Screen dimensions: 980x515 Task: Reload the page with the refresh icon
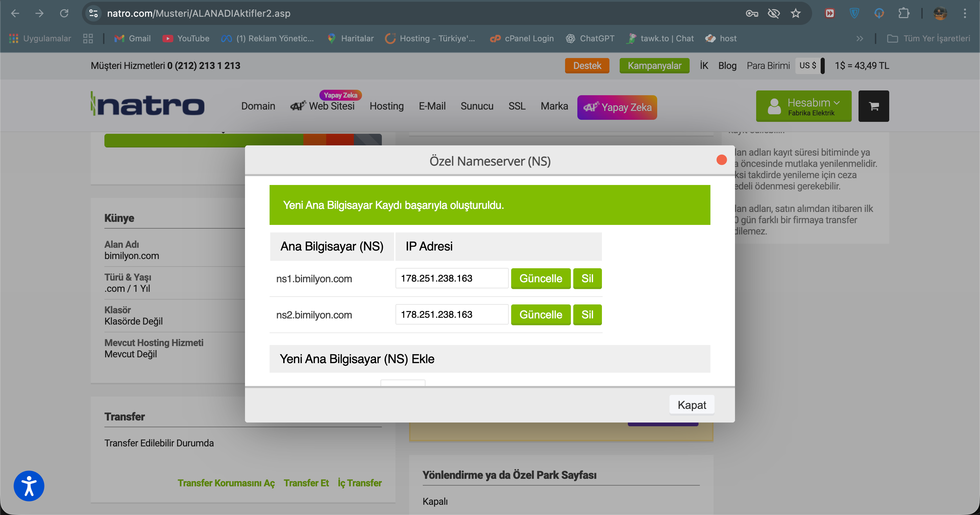coord(64,13)
